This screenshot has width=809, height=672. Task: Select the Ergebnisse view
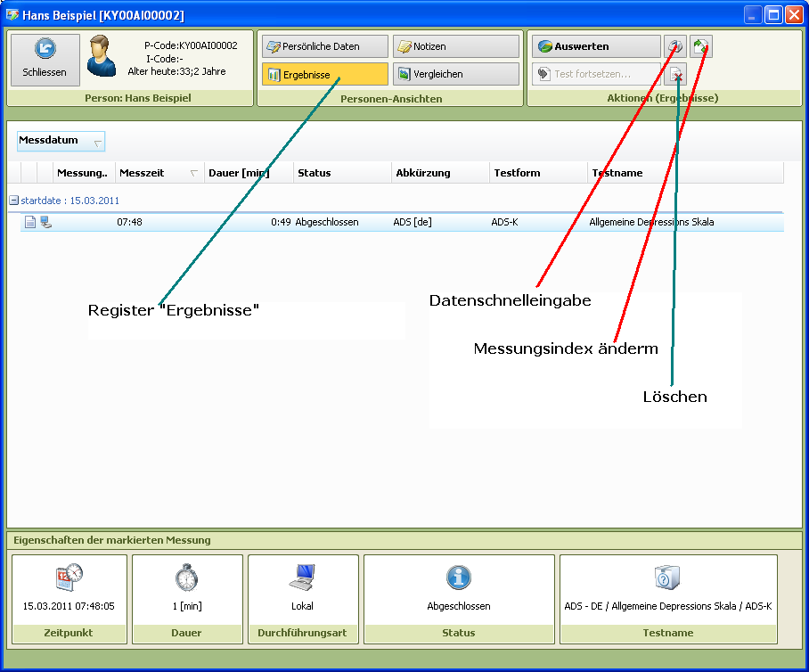[x=325, y=75]
